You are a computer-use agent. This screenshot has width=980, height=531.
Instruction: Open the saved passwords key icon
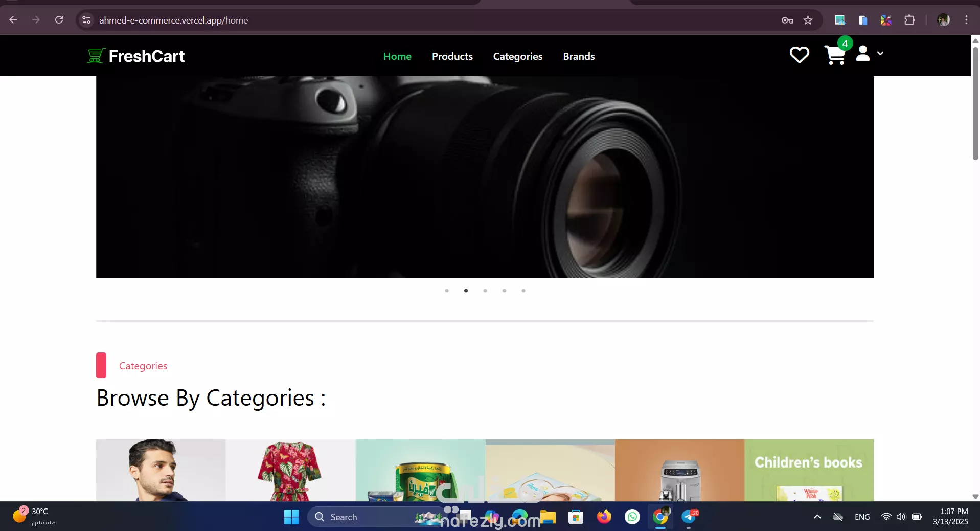(787, 20)
